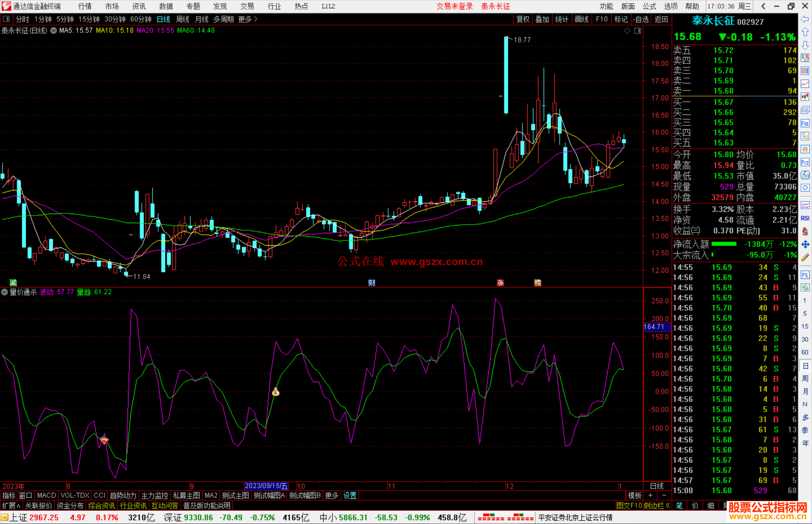
Task: Click the 叠加 button
Action: 542,19
